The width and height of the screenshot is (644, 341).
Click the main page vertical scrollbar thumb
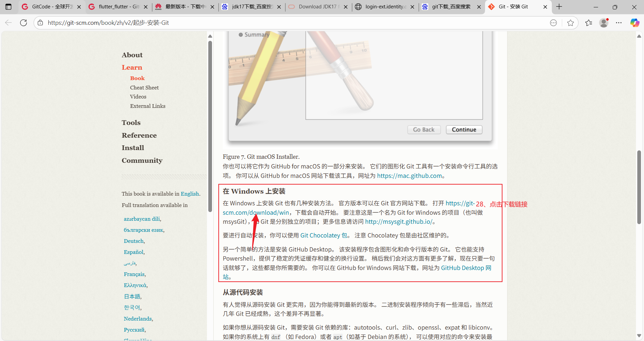[x=639, y=187]
